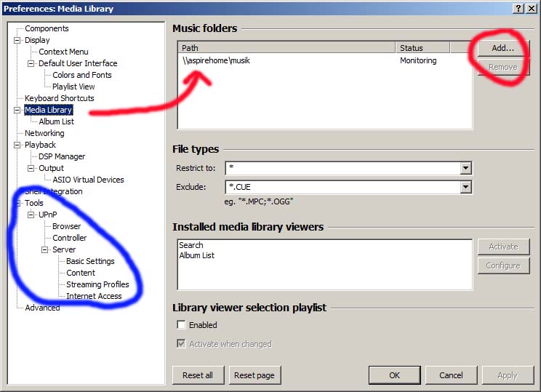This screenshot has height=392, width=541.
Task: Select Streaming Profiles under Server
Action: (97, 284)
